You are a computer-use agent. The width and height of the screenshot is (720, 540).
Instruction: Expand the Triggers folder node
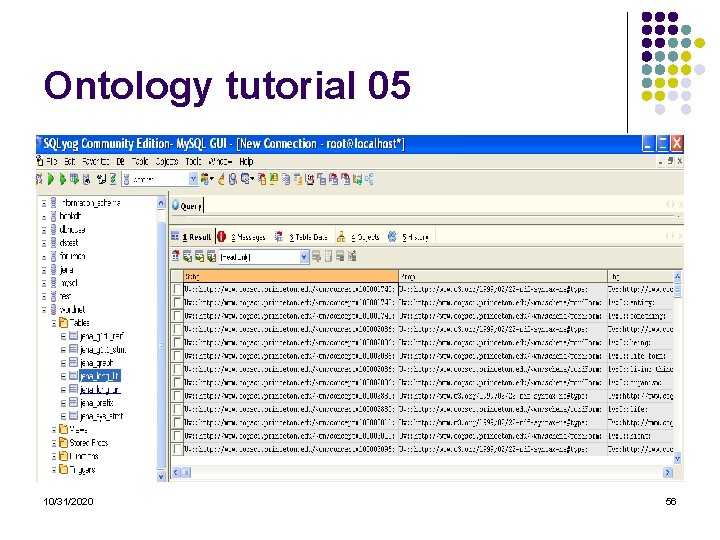(54, 470)
